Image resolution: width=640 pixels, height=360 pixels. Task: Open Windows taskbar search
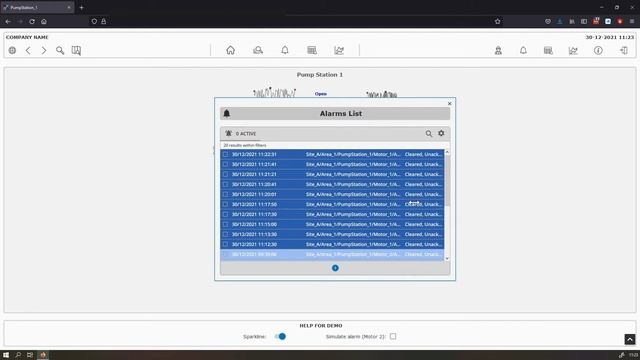click(18, 355)
